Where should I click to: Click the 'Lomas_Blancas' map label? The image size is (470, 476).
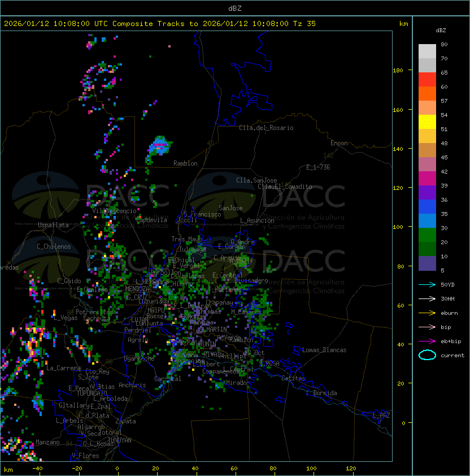(x=324, y=350)
